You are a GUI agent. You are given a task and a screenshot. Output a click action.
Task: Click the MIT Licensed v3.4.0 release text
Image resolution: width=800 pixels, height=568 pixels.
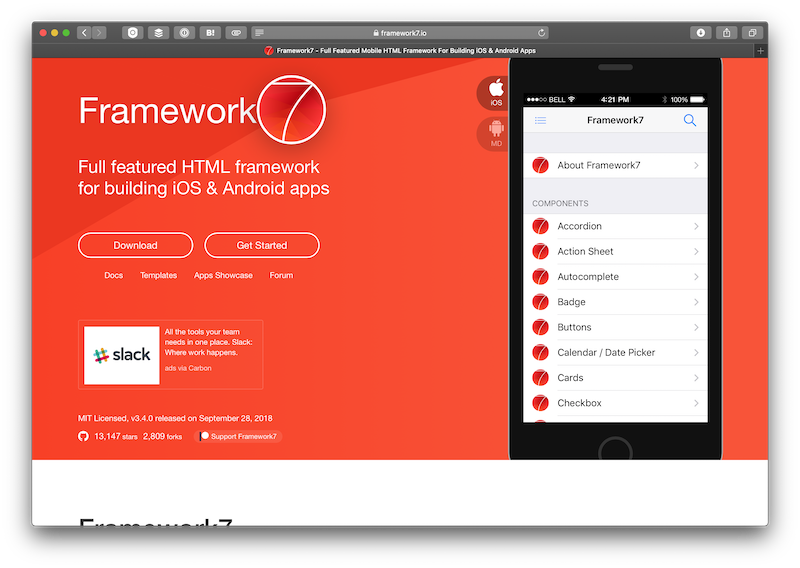click(x=175, y=418)
